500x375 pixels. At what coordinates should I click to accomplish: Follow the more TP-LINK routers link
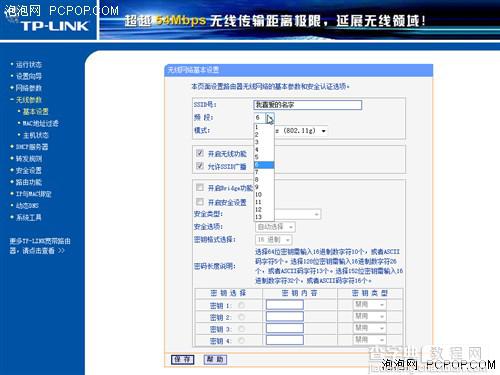click(40, 246)
